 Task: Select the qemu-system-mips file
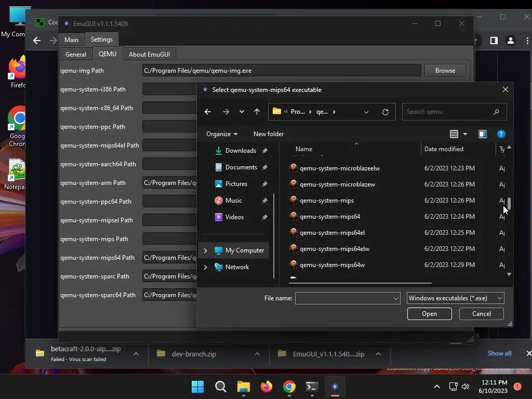coord(327,201)
